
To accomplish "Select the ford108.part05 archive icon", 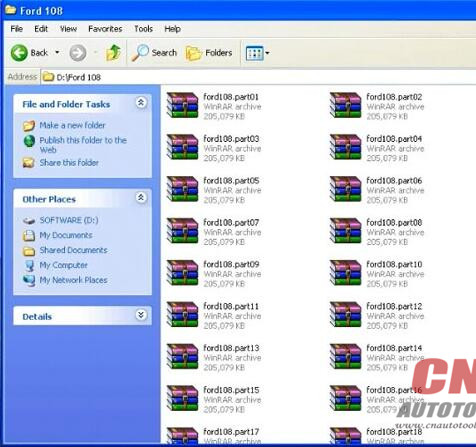I will coord(182,189).
